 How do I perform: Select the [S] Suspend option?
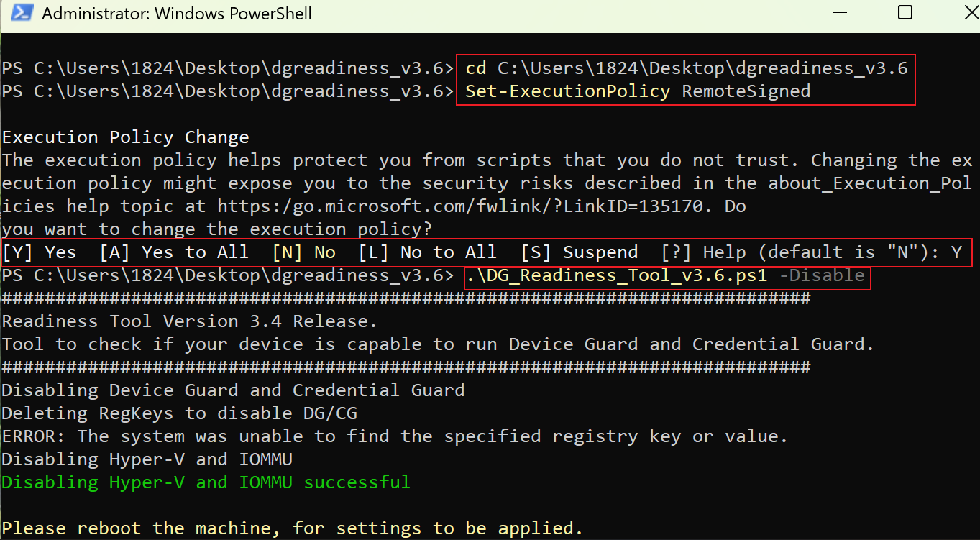579,252
